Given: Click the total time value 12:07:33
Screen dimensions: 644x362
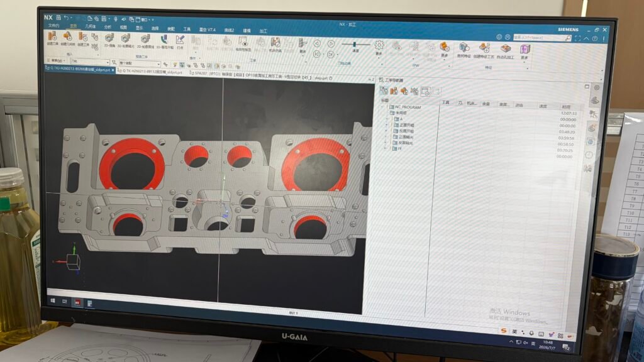Looking at the screenshot, I should click(569, 113).
